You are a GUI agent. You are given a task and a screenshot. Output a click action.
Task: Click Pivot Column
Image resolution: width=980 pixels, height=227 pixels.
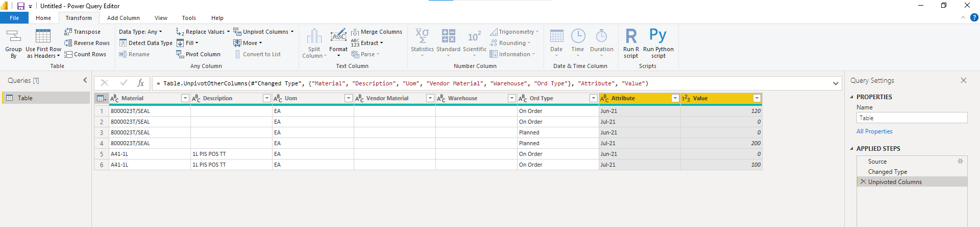coord(199,54)
